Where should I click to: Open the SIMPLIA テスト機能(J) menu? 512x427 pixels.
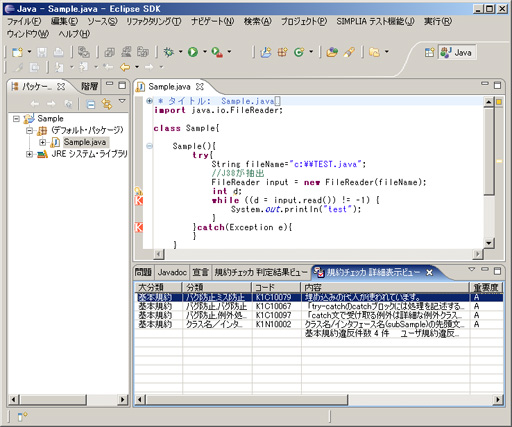coord(375,22)
